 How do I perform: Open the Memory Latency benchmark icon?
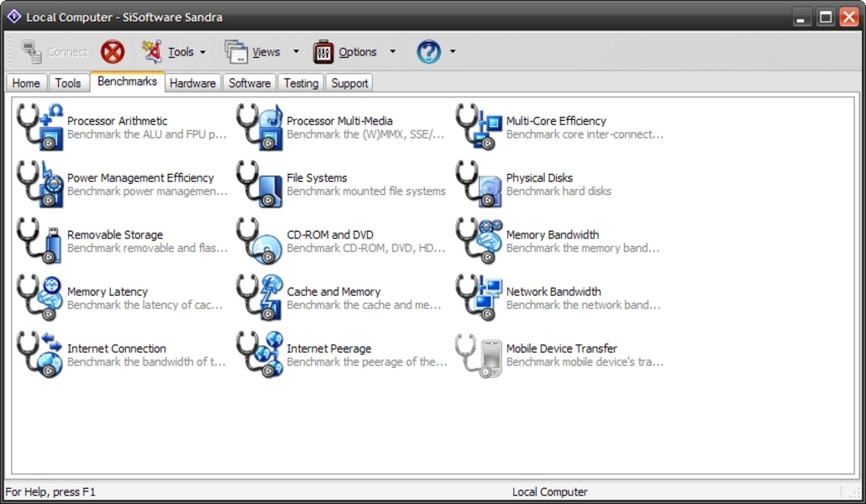40,298
